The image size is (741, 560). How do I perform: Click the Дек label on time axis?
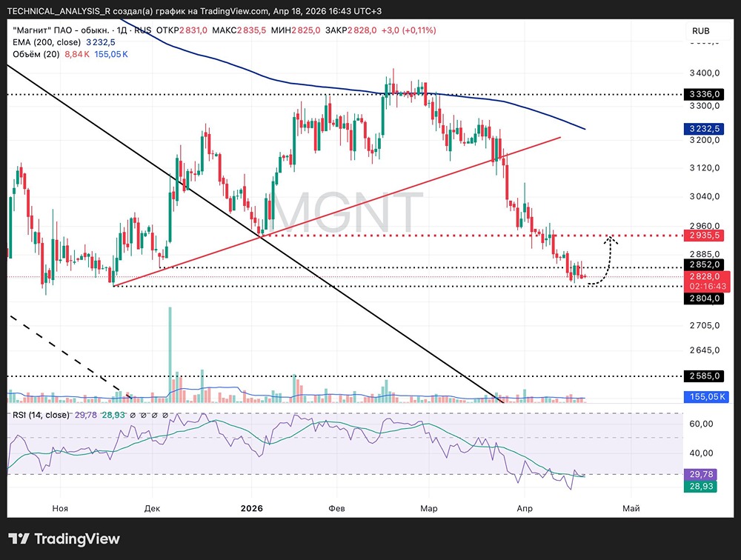(x=152, y=508)
